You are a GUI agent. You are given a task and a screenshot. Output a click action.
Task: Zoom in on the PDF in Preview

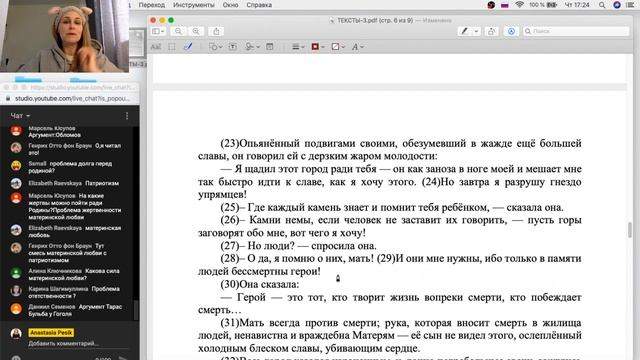(x=196, y=31)
